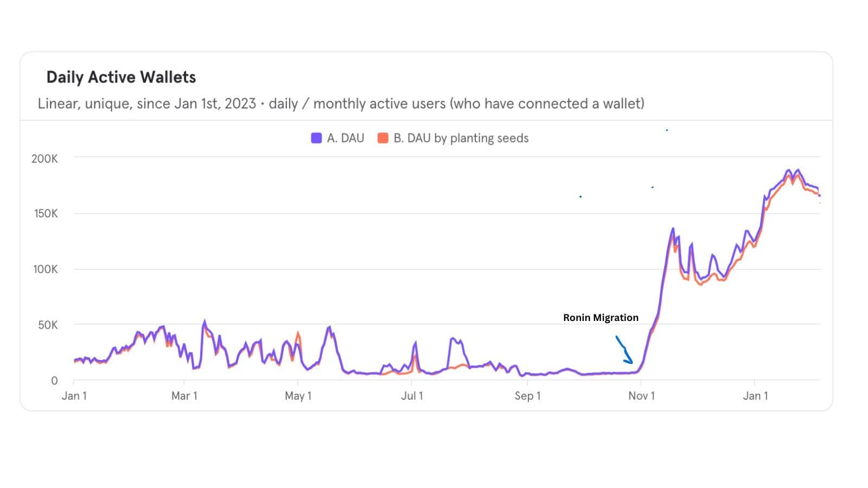Click the 'Daily Active Wallets' chart title

tap(121, 77)
